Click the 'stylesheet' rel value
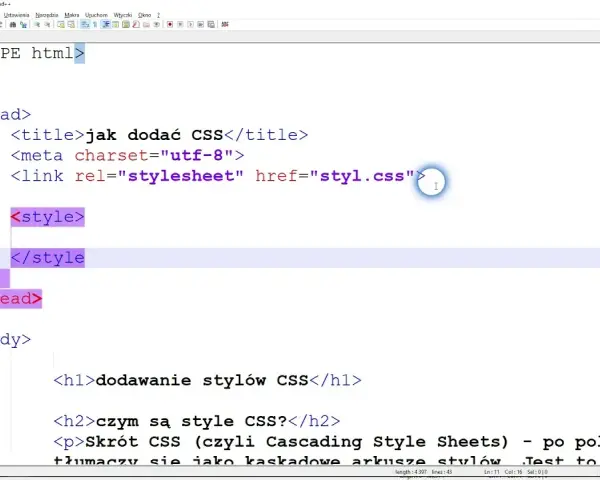Image resolution: width=600 pixels, height=480 pixels. [181, 176]
